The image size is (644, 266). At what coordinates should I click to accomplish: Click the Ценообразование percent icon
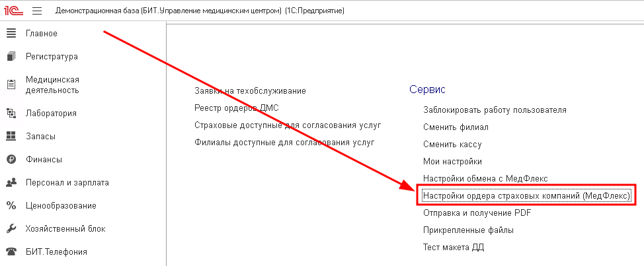tap(11, 205)
